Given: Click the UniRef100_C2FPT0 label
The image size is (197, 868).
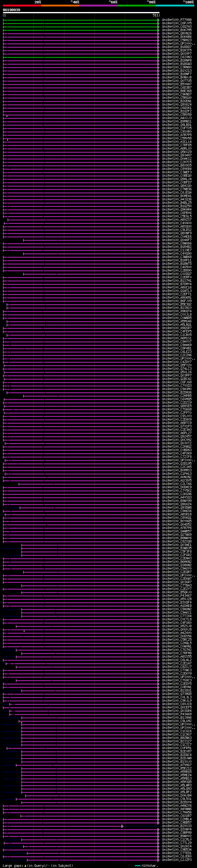Looking at the screenshot, I should pyautogui.click(x=176, y=413).
